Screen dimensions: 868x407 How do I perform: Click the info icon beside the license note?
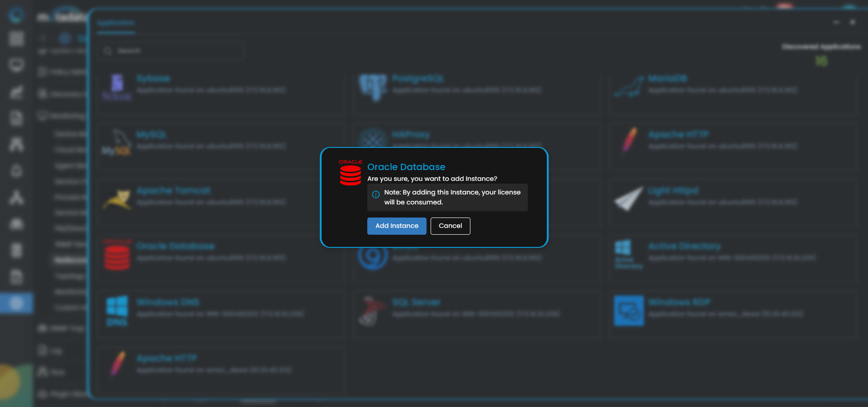point(376,194)
